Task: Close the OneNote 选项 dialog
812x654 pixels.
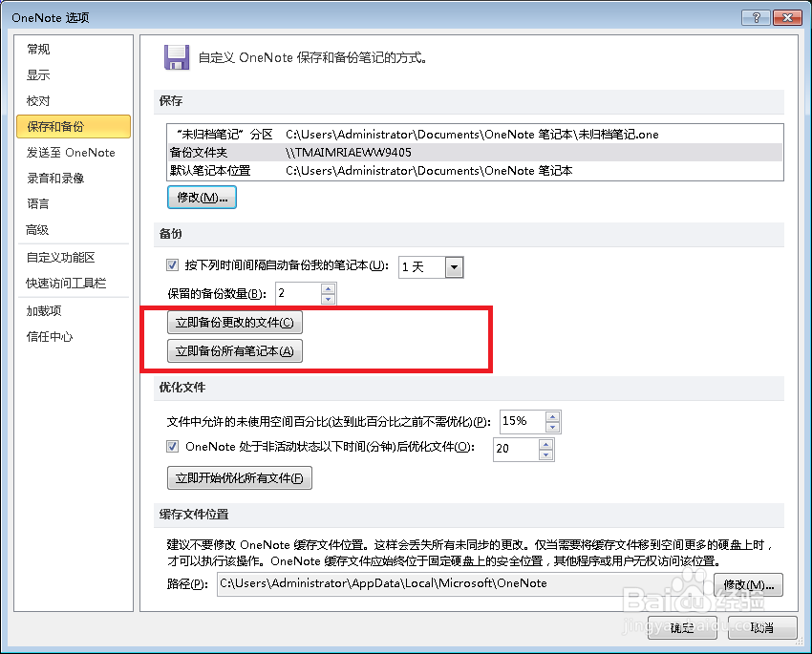Action: click(787, 17)
